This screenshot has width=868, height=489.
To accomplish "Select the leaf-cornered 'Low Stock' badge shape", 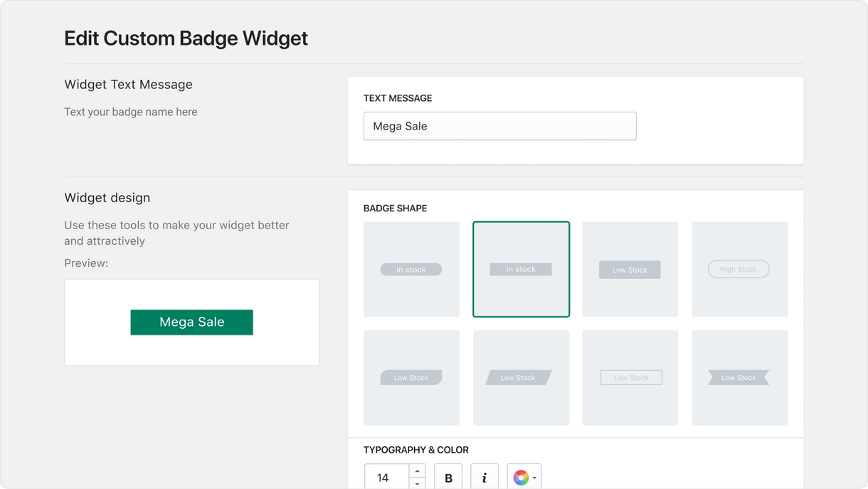I will pyautogui.click(x=411, y=377).
